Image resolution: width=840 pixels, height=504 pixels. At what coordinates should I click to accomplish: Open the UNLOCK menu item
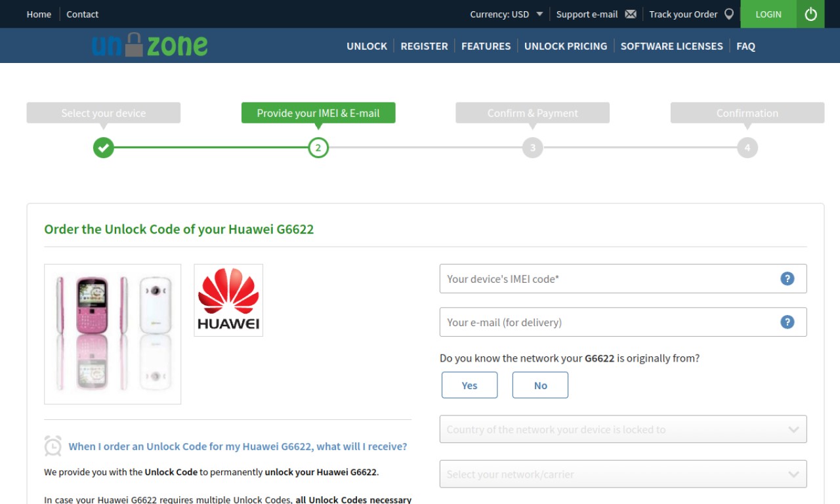367,46
